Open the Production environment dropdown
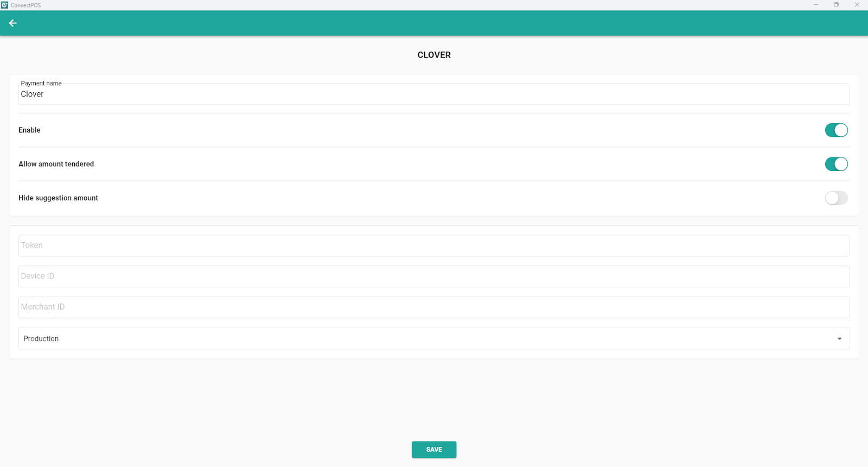Viewport: 868px width, 467px height. pos(434,339)
